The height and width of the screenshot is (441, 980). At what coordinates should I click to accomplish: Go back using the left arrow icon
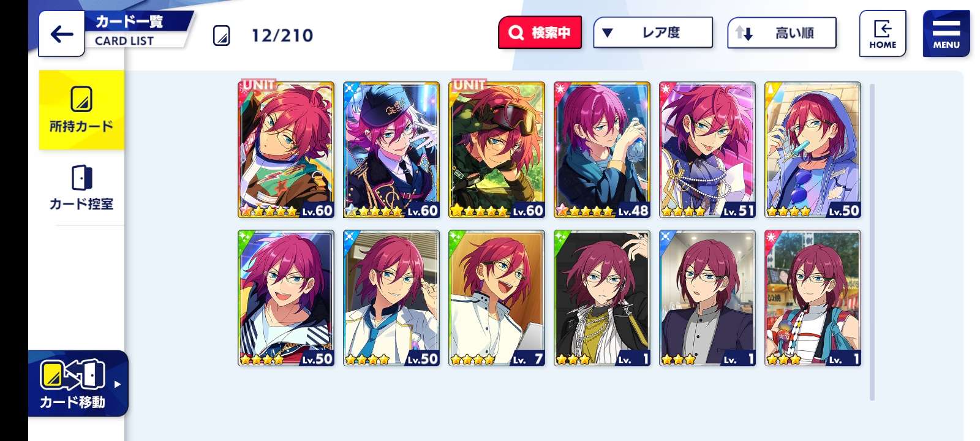tap(61, 34)
